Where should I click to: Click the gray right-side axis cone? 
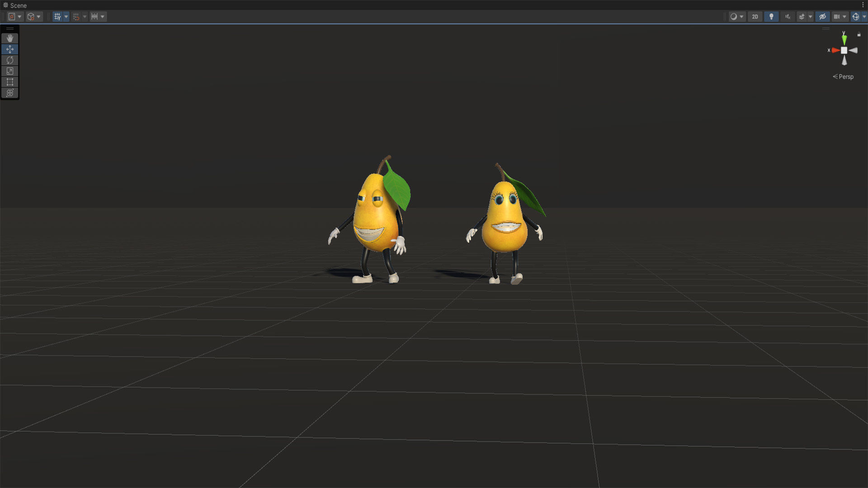point(853,50)
